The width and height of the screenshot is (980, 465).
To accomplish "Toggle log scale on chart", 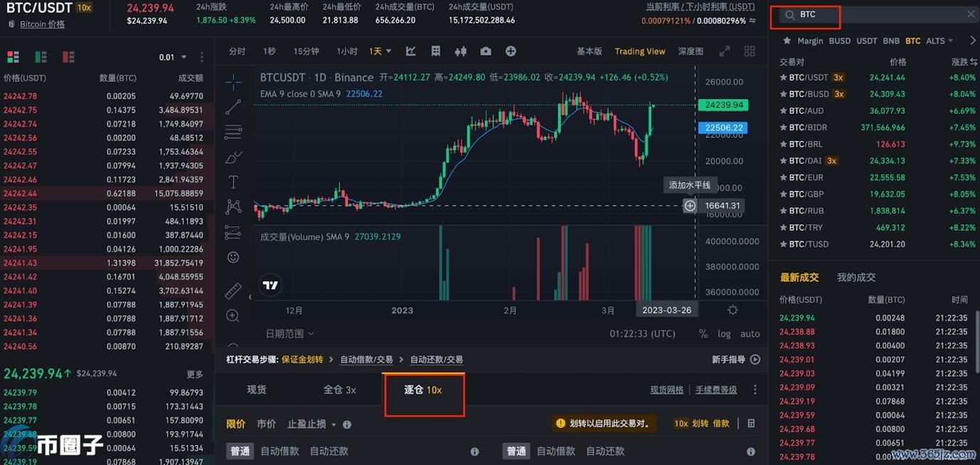I will (x=725, y=333).
